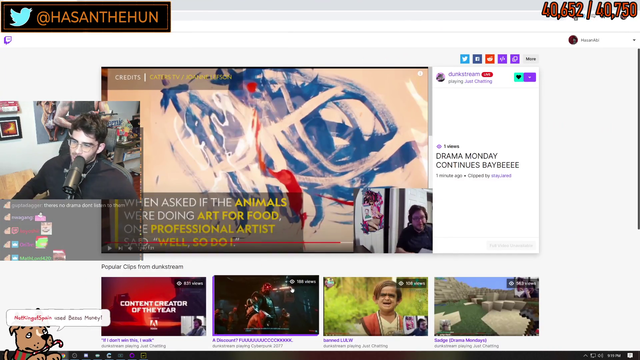Open the dunkstream channel name link
The height and width of the screenshot is (360, 640).
click(464, 74)
